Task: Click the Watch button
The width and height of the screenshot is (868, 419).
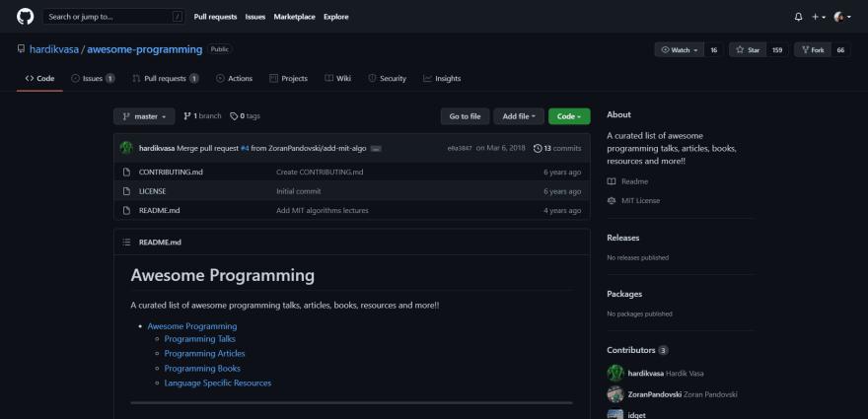Action: (680, 50)
